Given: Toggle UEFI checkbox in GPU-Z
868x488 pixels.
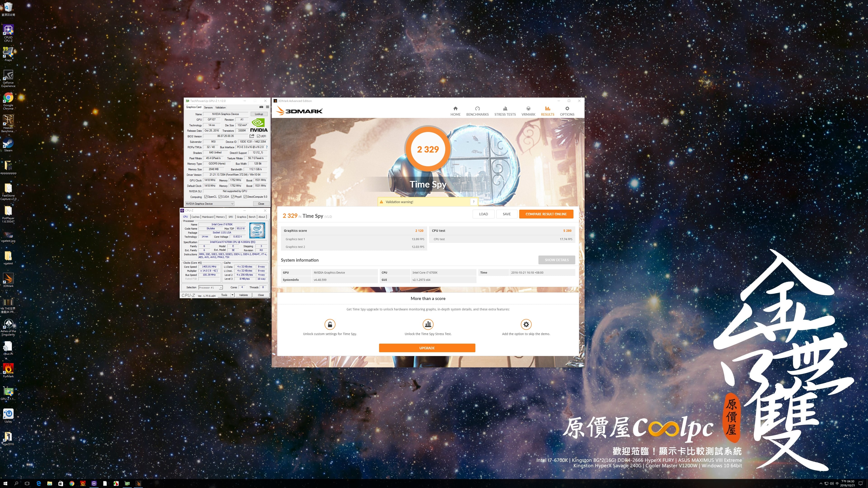Looking at the screenshot, I should click(x=258, y=136).
